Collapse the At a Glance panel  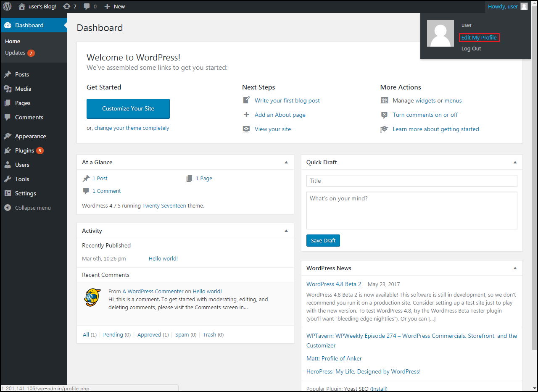[286, 162]
